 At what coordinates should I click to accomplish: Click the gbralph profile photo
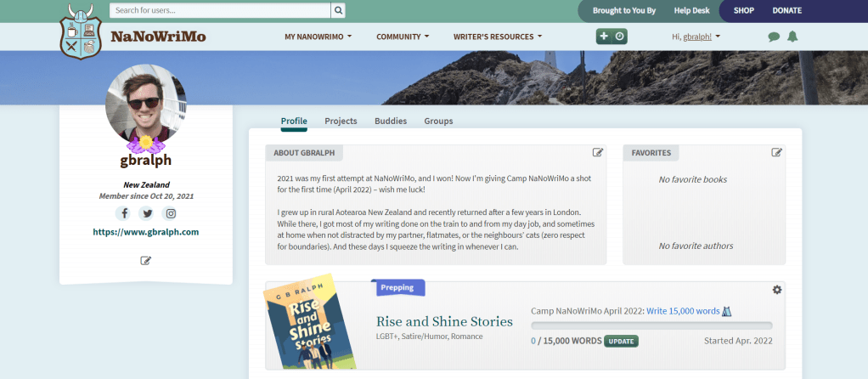pyautogui.click(x=145, y=105)
